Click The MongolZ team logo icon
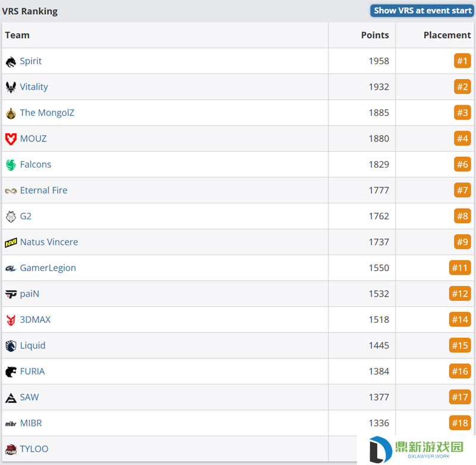The height and width of the screenshot is (465, 476). 11,114
